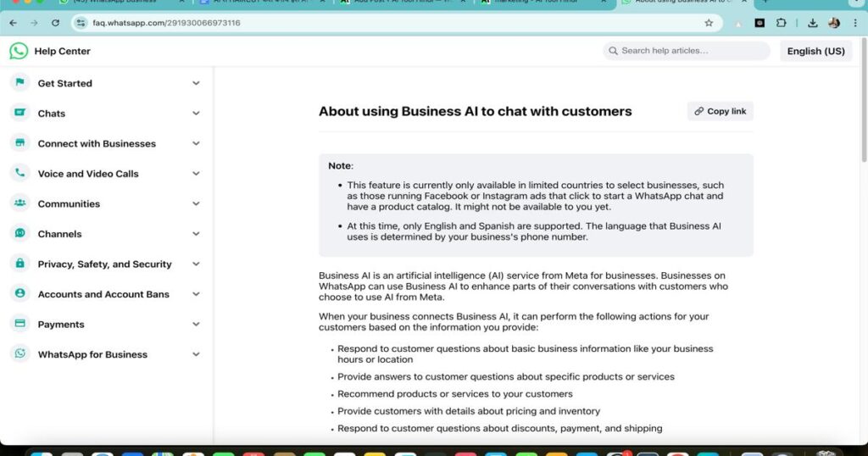Screen dimensions: 868x456
Task: Expand the Communities chevron
Action: pos(196,203)
